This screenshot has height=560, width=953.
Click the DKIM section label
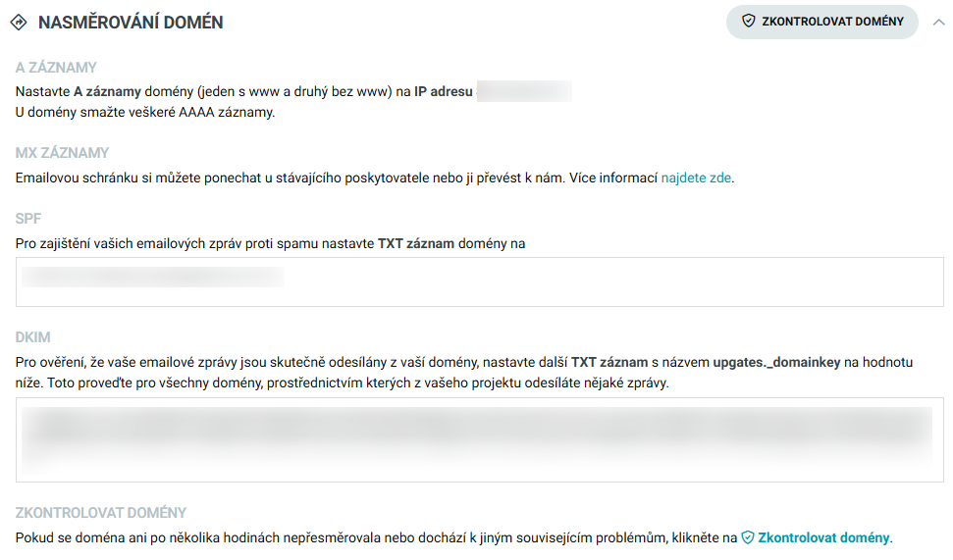tap(32, 337)
